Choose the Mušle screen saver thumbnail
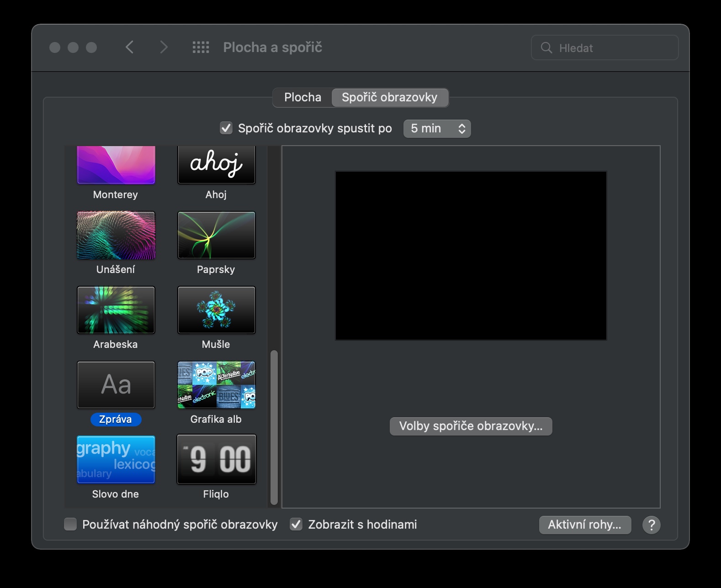 [216, 310]
